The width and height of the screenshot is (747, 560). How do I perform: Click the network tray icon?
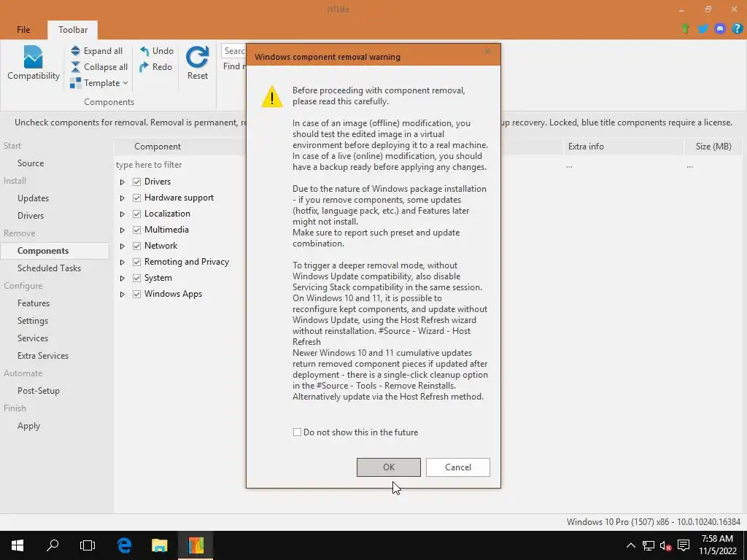[648, 545]
